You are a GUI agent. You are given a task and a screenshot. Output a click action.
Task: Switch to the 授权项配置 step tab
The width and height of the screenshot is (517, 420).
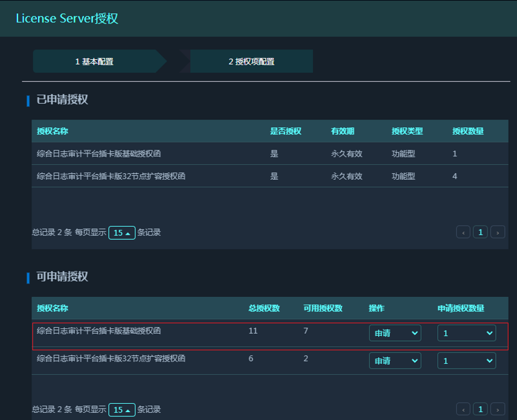point(251,62)
